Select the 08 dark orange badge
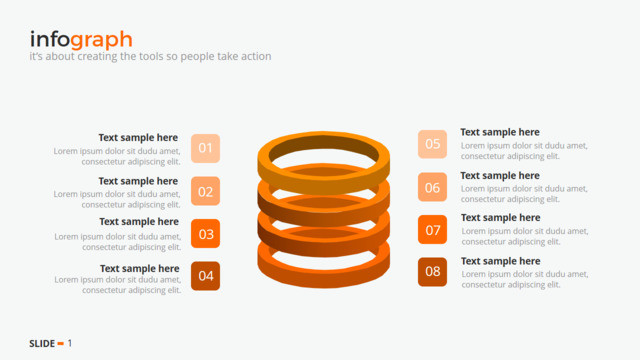 pos(432,272)
